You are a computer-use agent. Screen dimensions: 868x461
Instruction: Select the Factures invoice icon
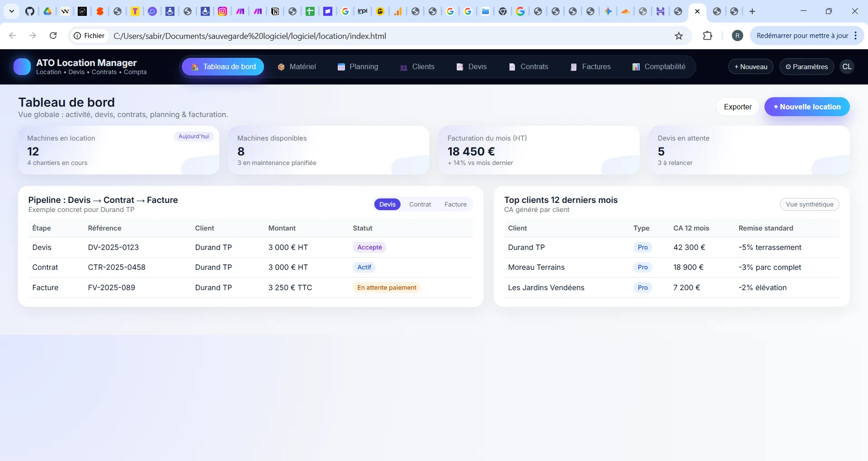[573, 66]
